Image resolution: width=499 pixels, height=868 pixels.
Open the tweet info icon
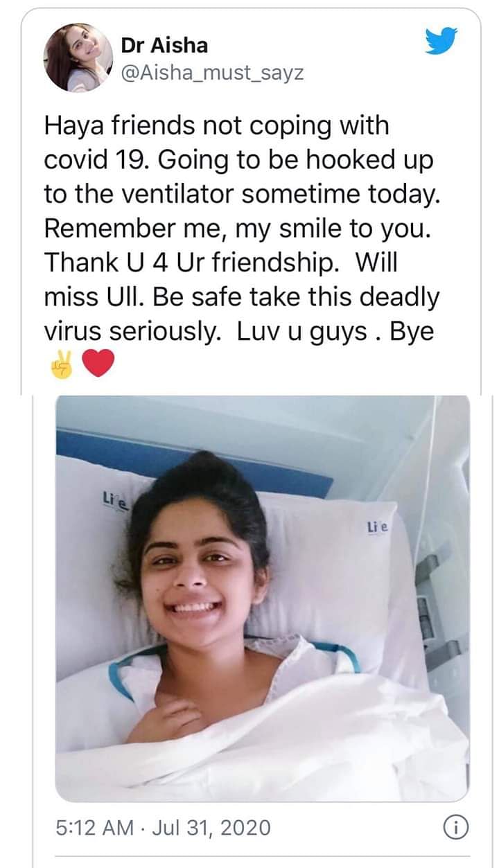pyautogui.click(x=455, y=827)
